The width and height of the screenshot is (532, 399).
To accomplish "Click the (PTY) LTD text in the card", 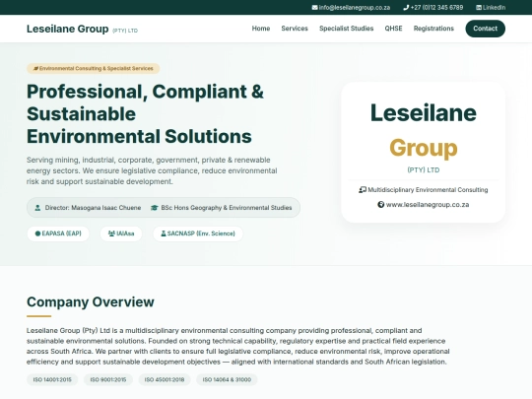I will [x=424, y=170].
